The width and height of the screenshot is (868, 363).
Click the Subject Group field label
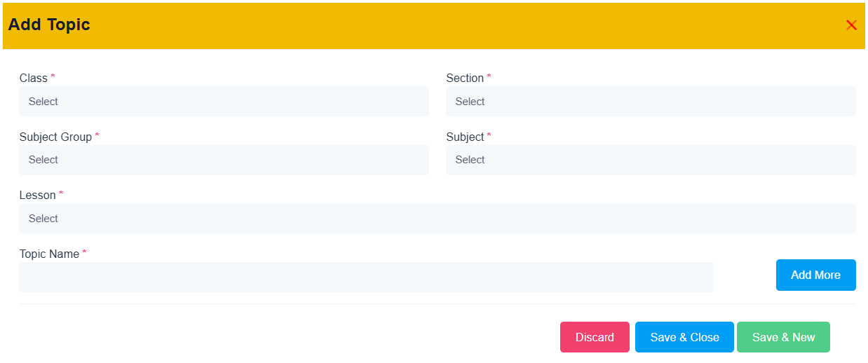[55, 137]
